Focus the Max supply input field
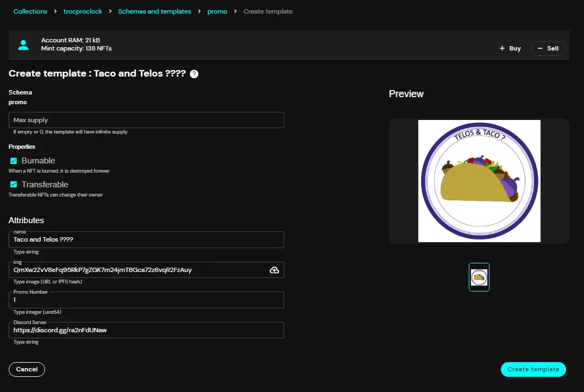Viewport: 584px width, 392px height. point(146,120)
